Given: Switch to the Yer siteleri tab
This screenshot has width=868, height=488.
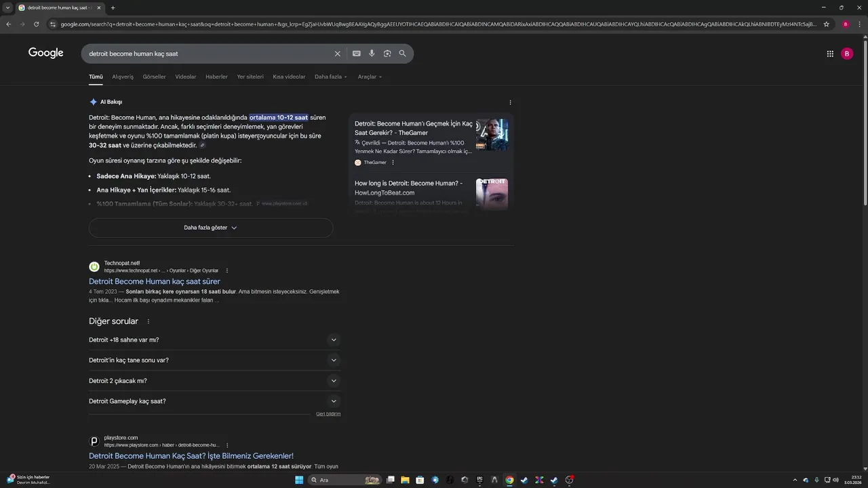Looking at the screenshot, I should point(250,77).
